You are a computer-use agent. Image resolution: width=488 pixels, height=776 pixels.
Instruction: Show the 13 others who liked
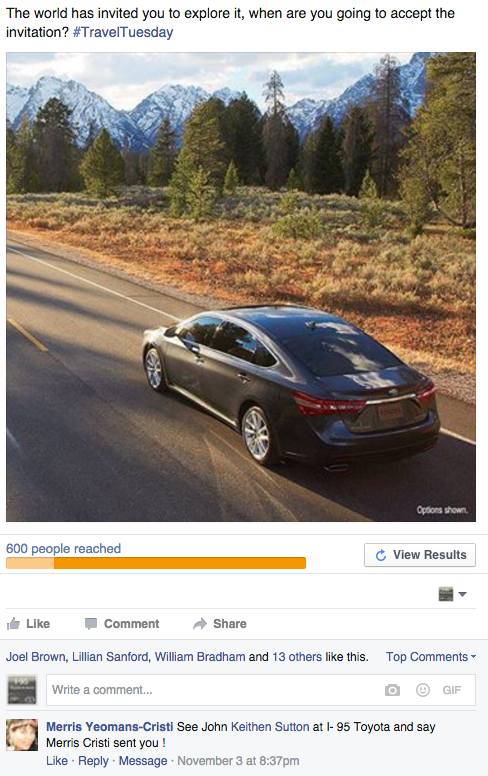tap(297, 657)
